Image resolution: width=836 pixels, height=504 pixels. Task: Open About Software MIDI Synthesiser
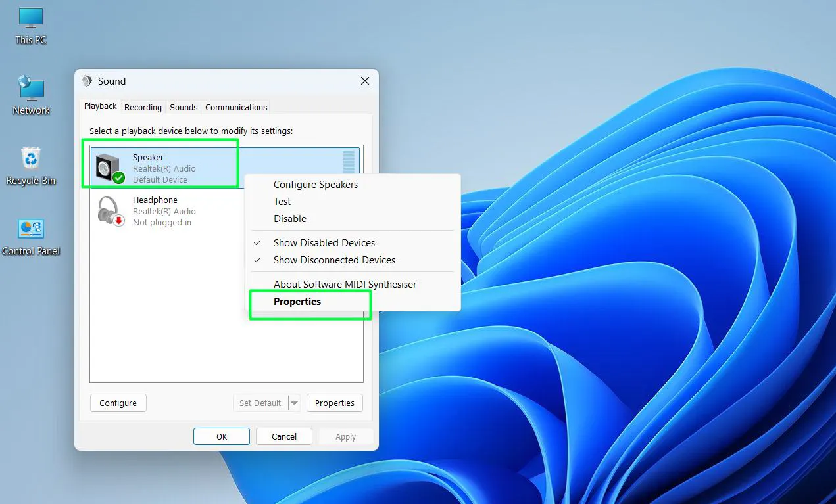(345, 284)
